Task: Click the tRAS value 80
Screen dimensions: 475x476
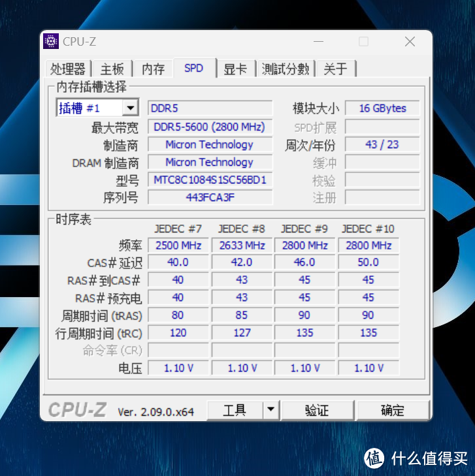Action: [x=178, y=315]
